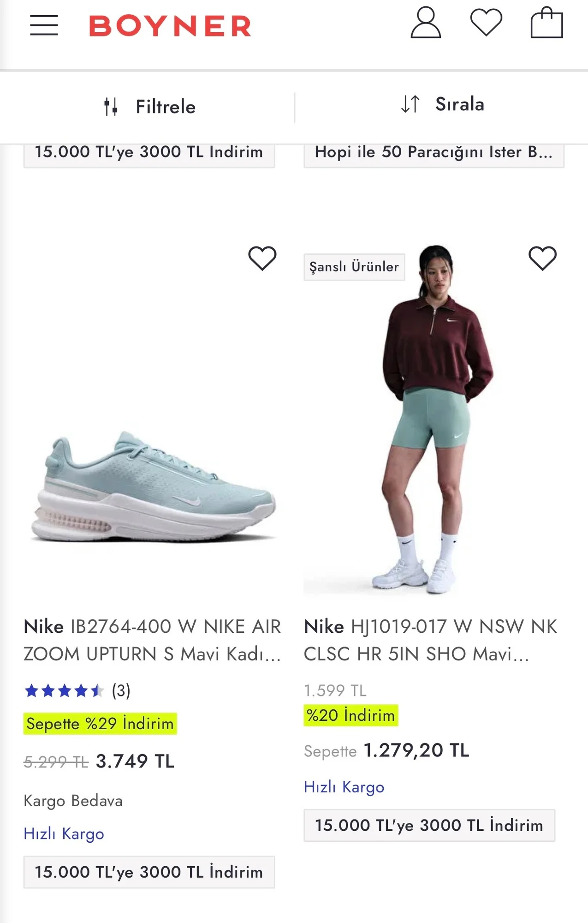Open the Filtrele filter options
Image resolution: width=588 pixels, height=923 pixels.
pos(166,107)
